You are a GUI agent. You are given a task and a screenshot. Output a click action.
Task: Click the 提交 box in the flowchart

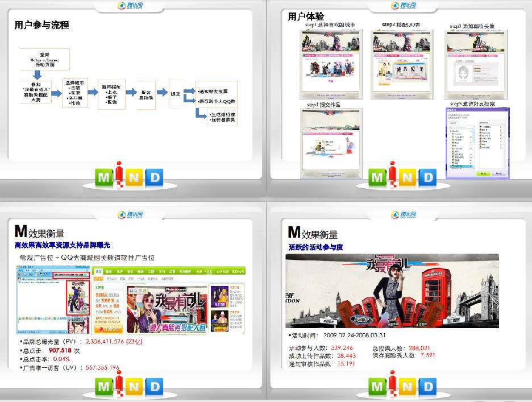pyautogui.click(x=174, y=93)
